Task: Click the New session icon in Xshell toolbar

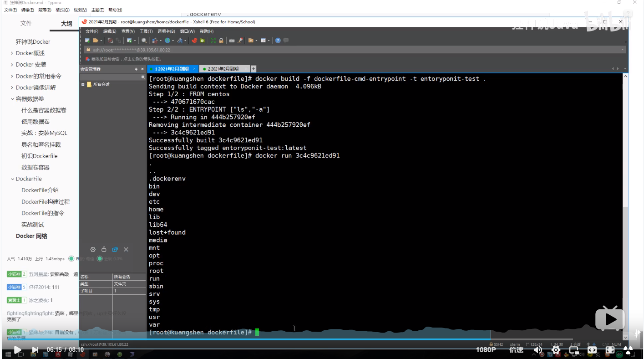Action: 87,41
